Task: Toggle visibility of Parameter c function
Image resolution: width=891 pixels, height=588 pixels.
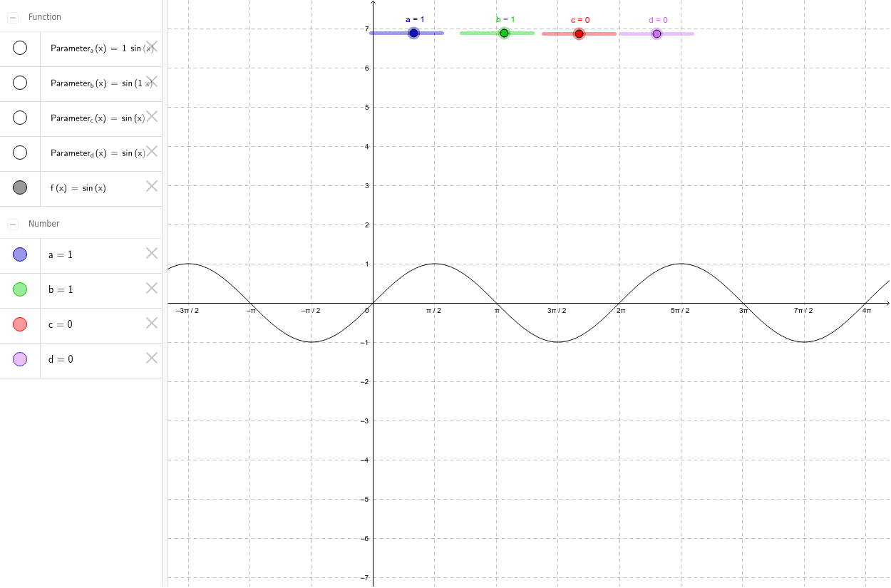Action: click(20, 118)
